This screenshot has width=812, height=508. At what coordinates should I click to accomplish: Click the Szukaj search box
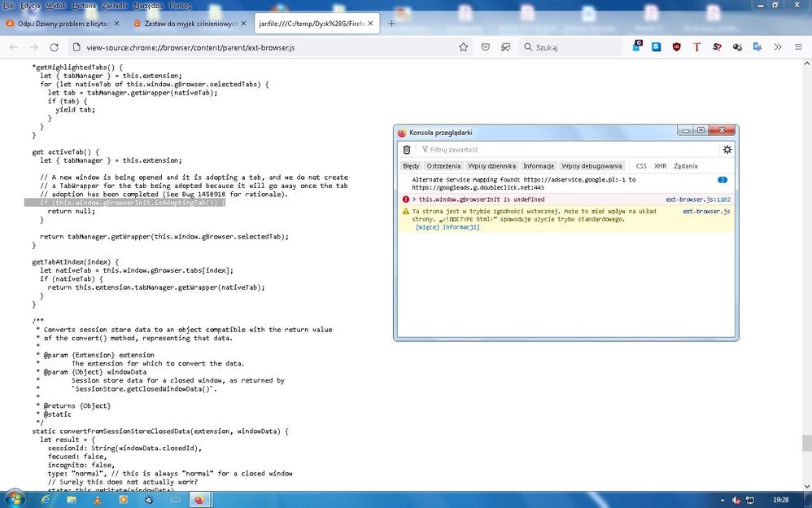coord(570,47)
